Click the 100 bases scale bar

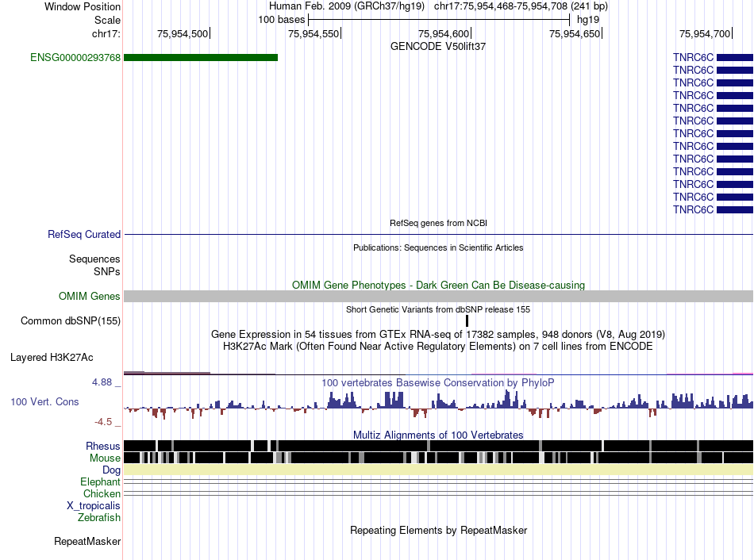(x=439, y=20)
